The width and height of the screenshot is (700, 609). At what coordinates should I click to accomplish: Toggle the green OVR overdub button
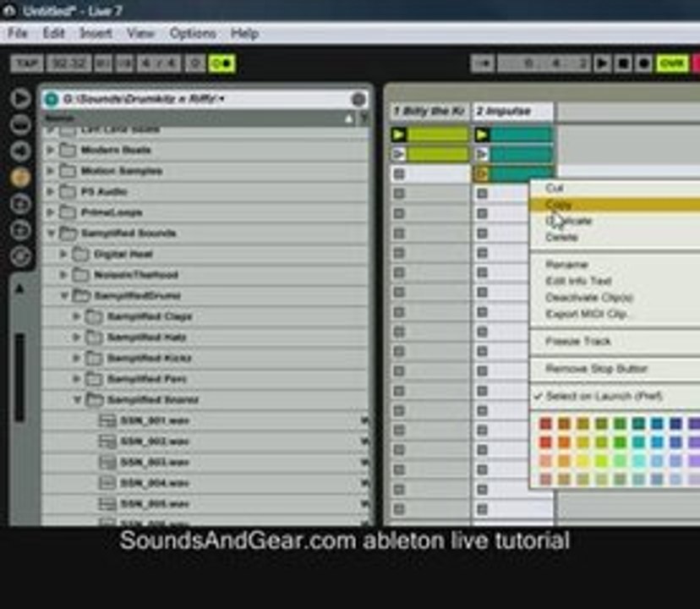[672, 63]
